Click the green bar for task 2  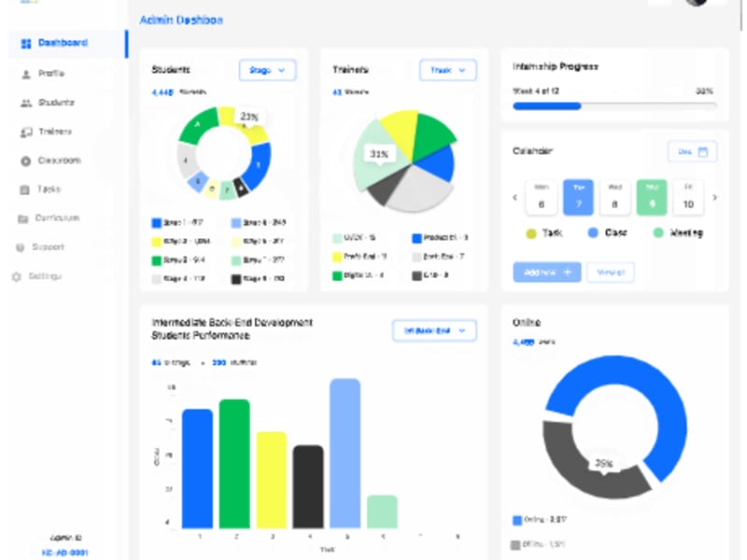click(234, 464)
